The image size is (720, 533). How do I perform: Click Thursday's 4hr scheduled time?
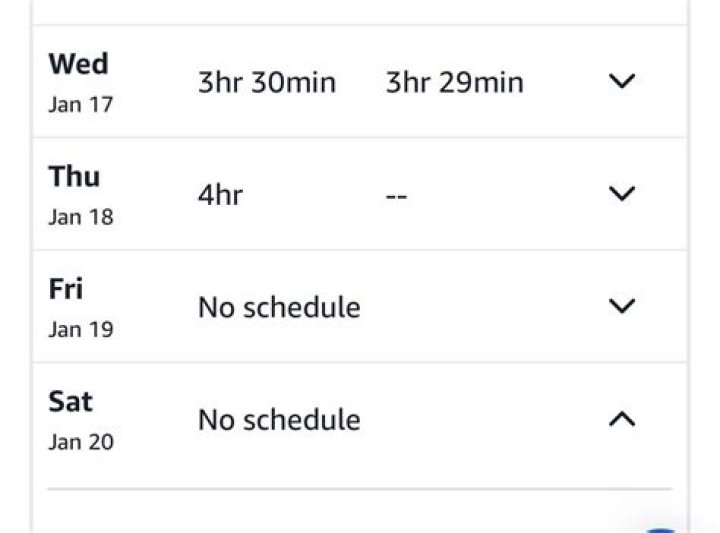(x=220, y=194)
